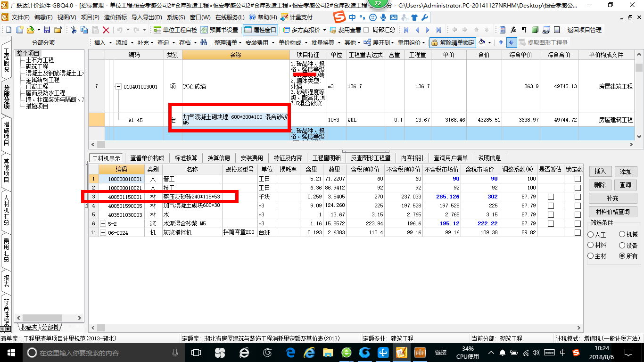Click the red X delete icon
Viewport: 644px width, 362px height.
(106, 30)
